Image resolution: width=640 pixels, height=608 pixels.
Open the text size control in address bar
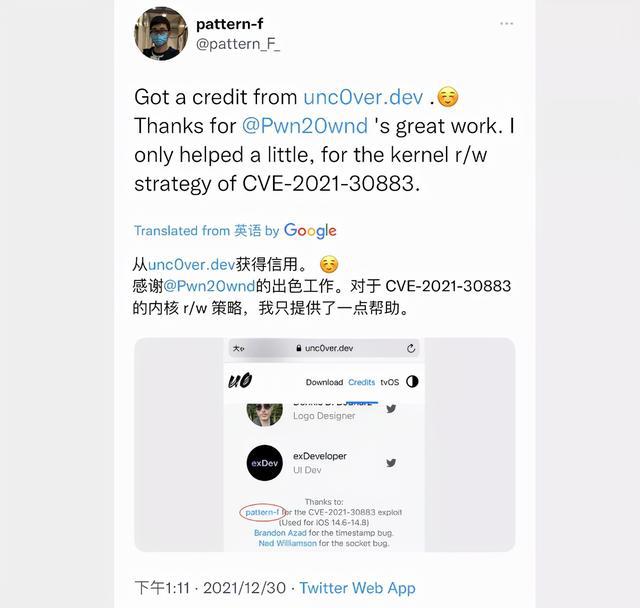click(238, 348)
